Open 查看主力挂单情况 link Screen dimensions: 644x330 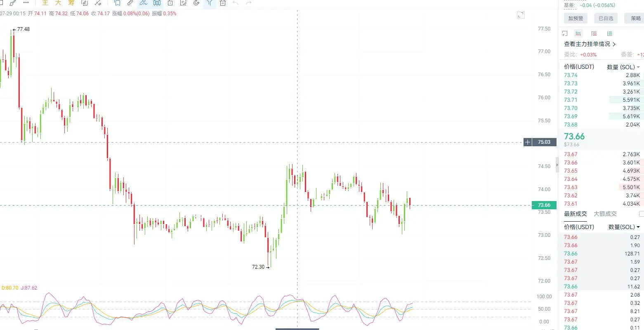pyautogui.click(x=590, y=44)
